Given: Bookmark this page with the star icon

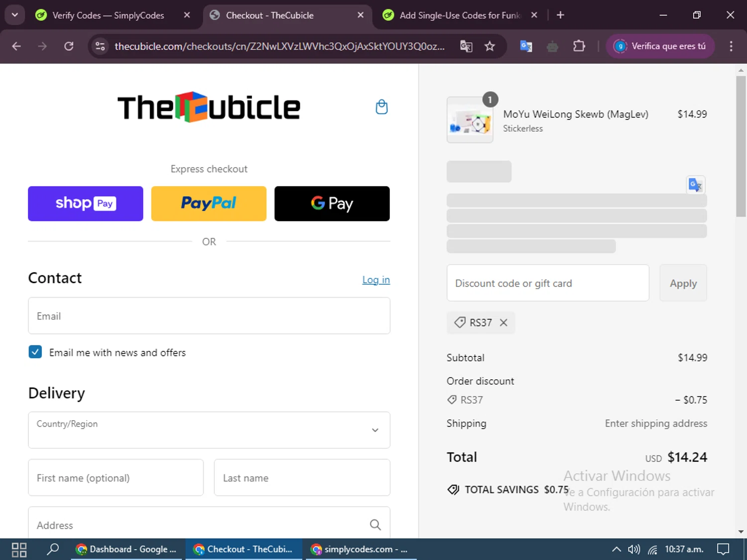Looking at the screenshot, I should [x=490, y=46].
